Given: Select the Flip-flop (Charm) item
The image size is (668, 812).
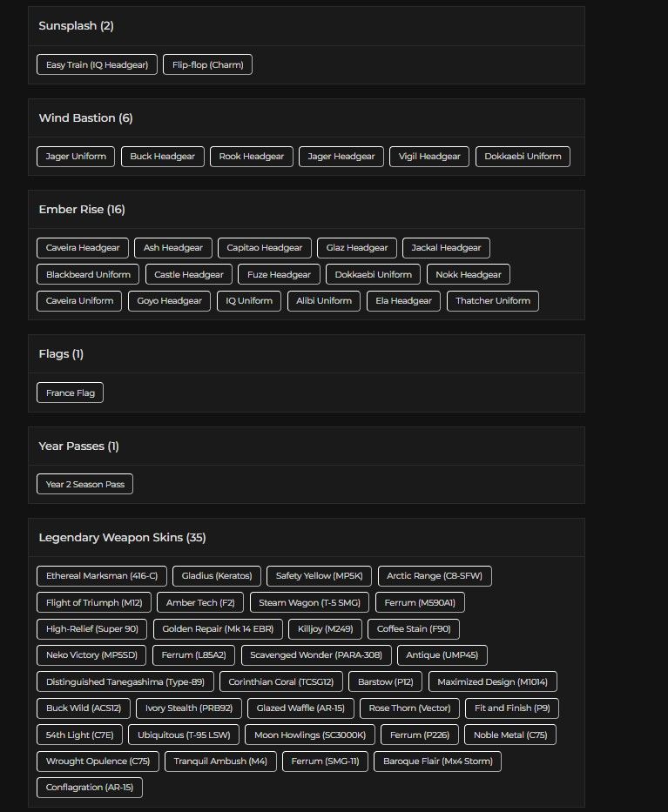Looking at the screenshot, I should tap(207, 64).
